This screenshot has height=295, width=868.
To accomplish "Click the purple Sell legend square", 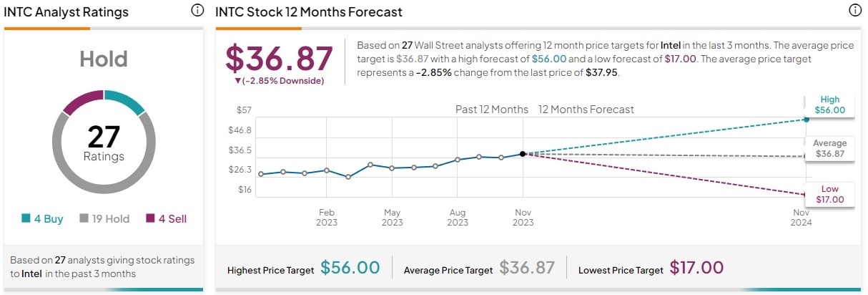I will tap(150, 219).
